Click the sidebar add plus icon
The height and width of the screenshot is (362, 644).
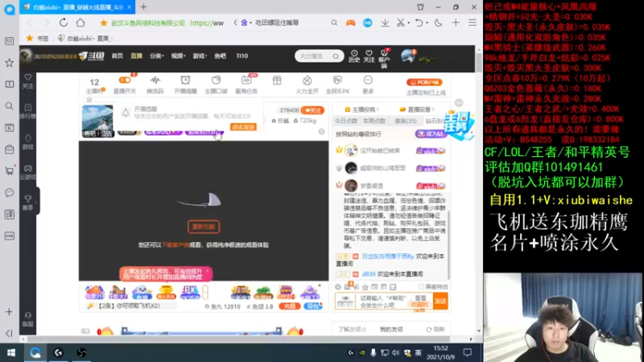coord(9,312)
